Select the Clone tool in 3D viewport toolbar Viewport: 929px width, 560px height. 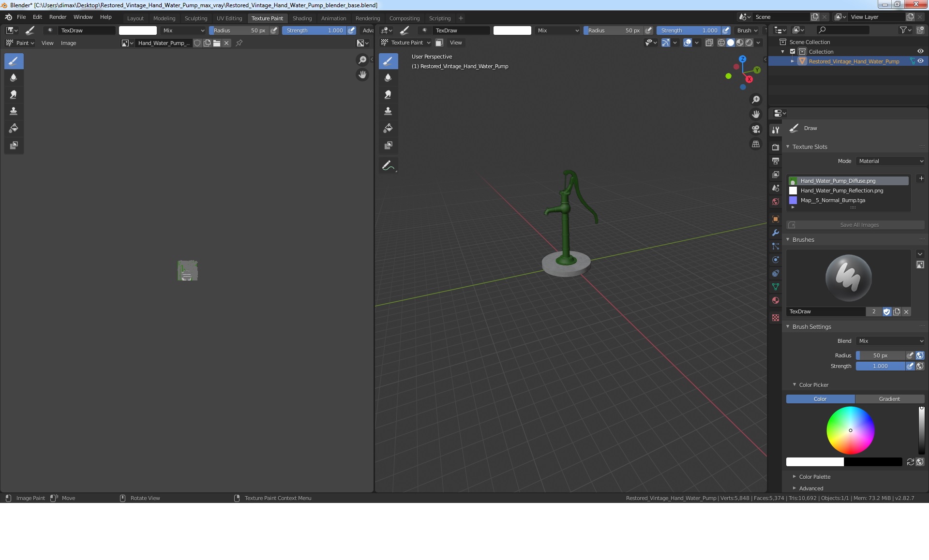tap(388, 112)
